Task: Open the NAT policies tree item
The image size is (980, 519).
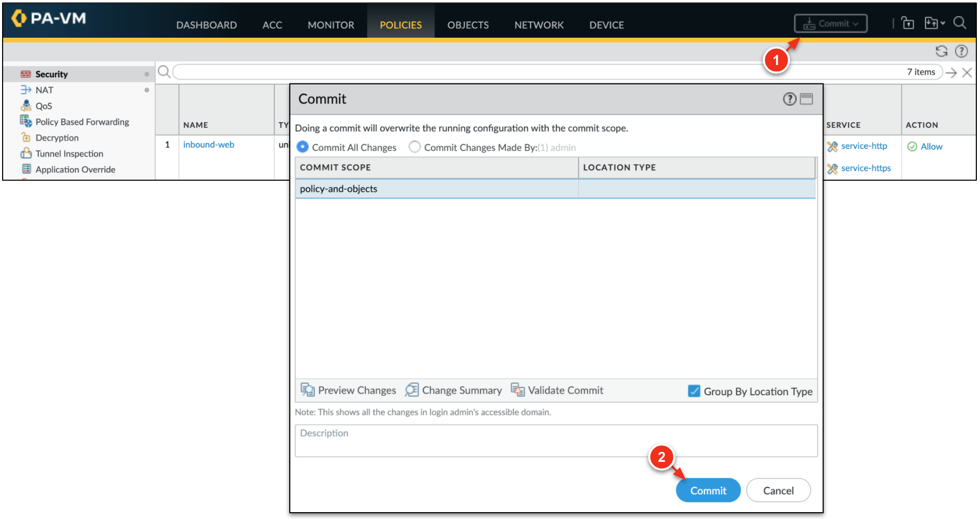Action: (44, 90)
